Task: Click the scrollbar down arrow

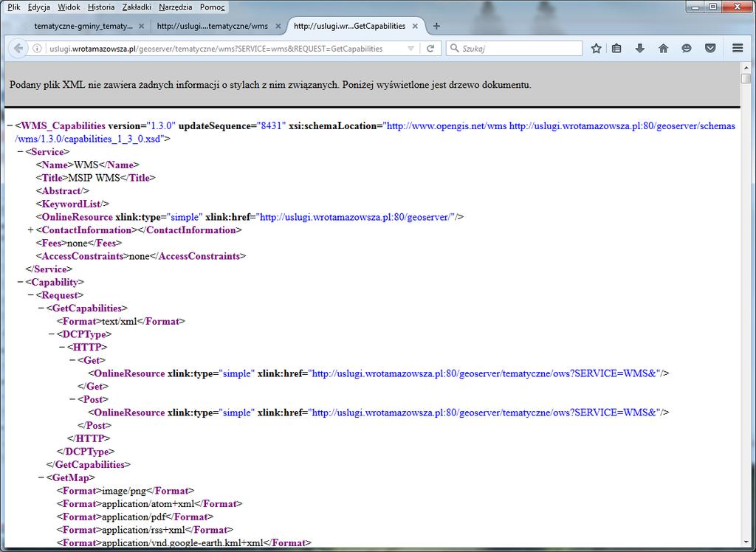Action: pyautogui.click(x=746, y=542)
